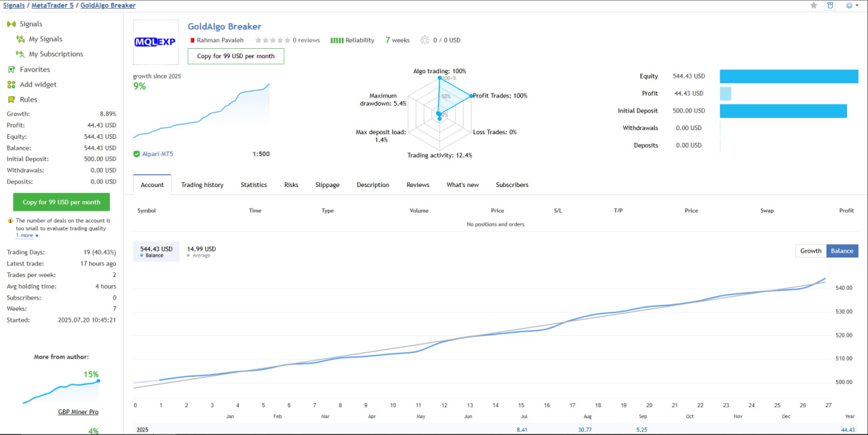
Task: Toggle the Average series in chart legend
Action: (x=200, y=251)
